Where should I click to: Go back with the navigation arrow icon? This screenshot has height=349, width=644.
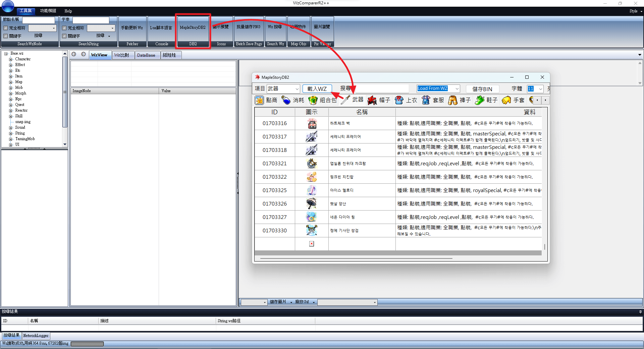74,54
